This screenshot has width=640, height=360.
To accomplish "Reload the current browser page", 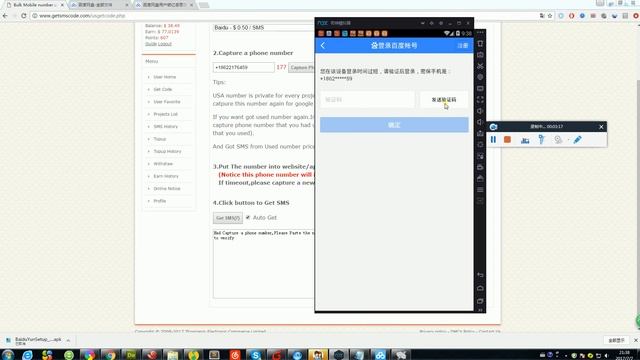I will tap(24, 16).
